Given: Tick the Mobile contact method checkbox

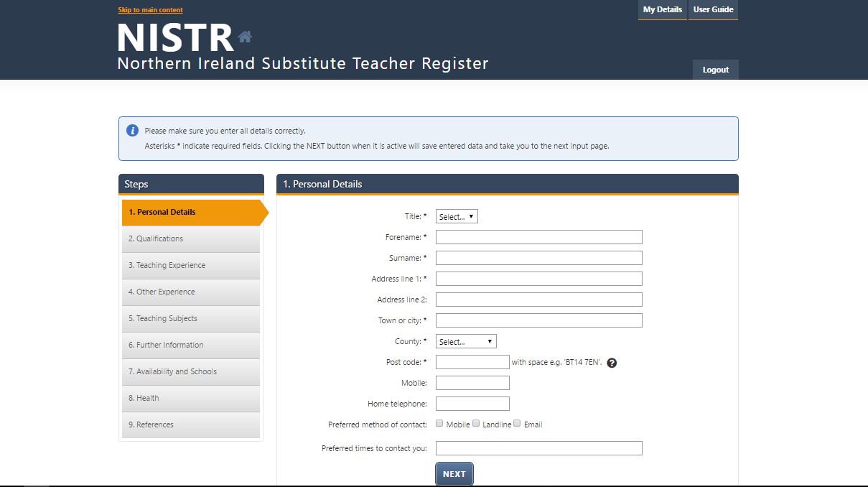Looking at the screenshot, I should [439, 424].
